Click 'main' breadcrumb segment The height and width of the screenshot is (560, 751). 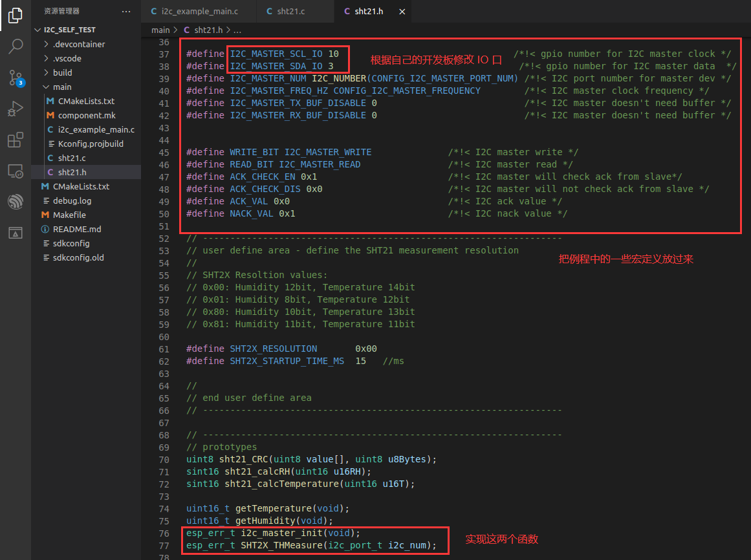point(160,30)
